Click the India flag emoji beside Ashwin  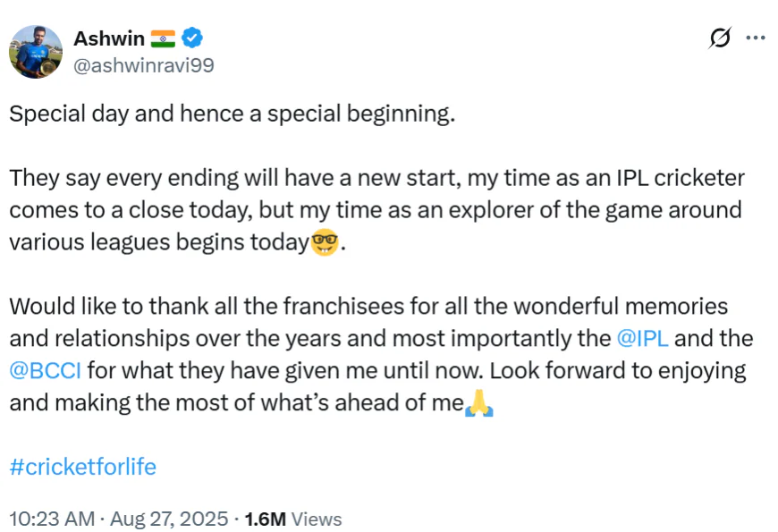click(163, 38)
